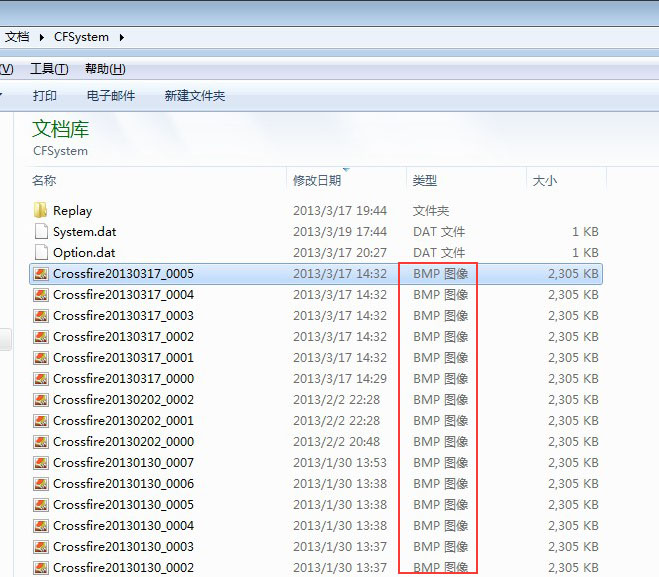Open the Replay folder icon
Screen dimensions: 659x577
[40, 210]
